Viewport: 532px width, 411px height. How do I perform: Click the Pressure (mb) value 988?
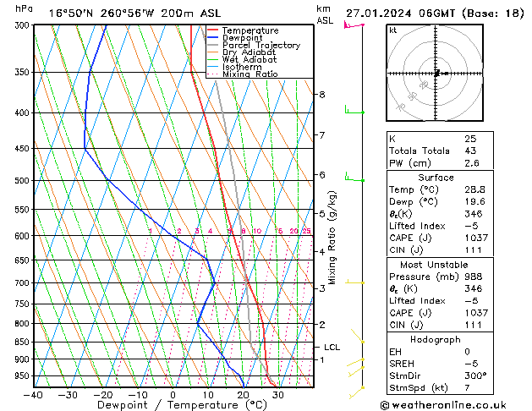click(x=474, y=277)
